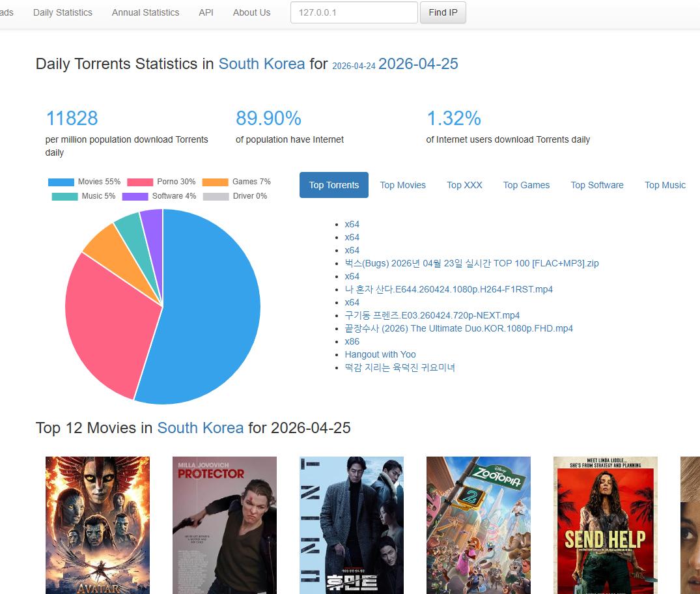Toggle Porno 30% legend swatch

tap(140, 182)
